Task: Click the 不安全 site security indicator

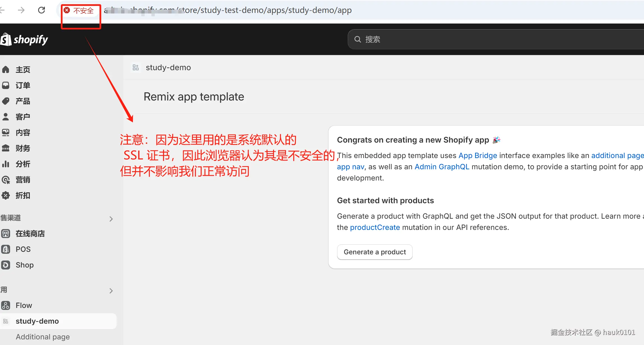Action: 79,11
